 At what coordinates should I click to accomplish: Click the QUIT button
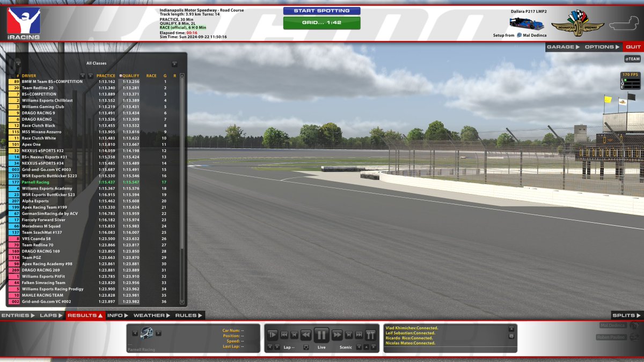click(x=633, y=47)
